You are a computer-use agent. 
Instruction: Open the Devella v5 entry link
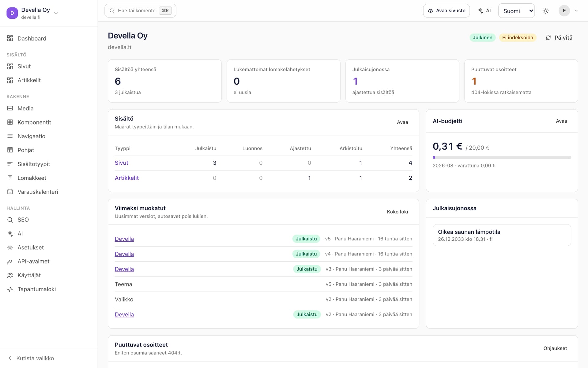tap(124, 239)
